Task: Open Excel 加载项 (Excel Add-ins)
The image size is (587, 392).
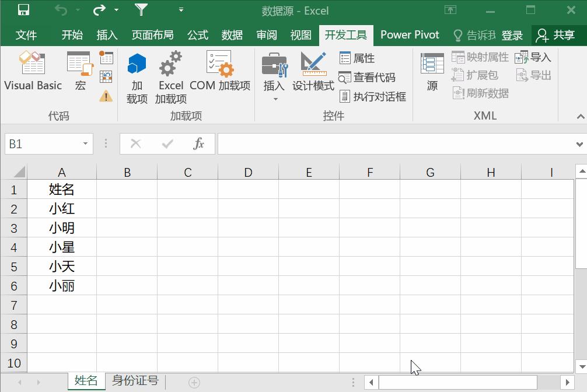Action: (x=170, y=76)
